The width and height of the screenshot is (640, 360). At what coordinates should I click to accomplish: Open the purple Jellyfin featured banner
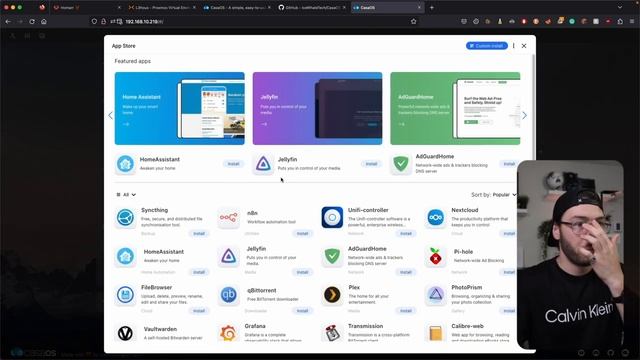click(x=318, y=109)
